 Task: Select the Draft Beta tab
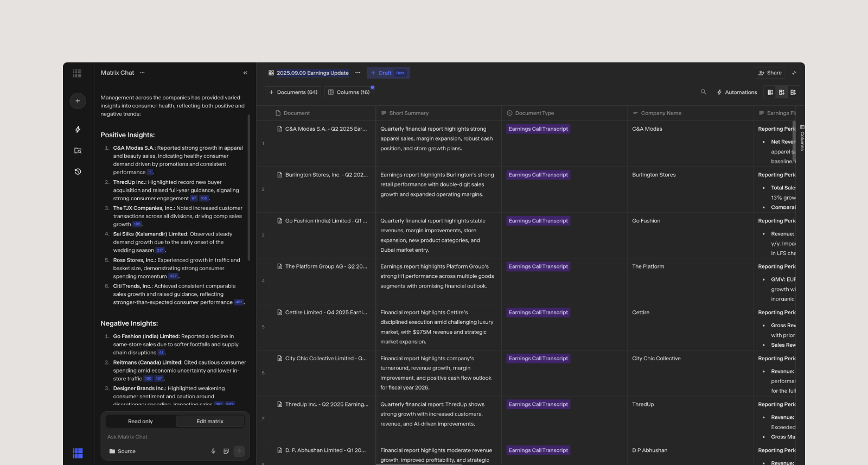pos(388,73)
